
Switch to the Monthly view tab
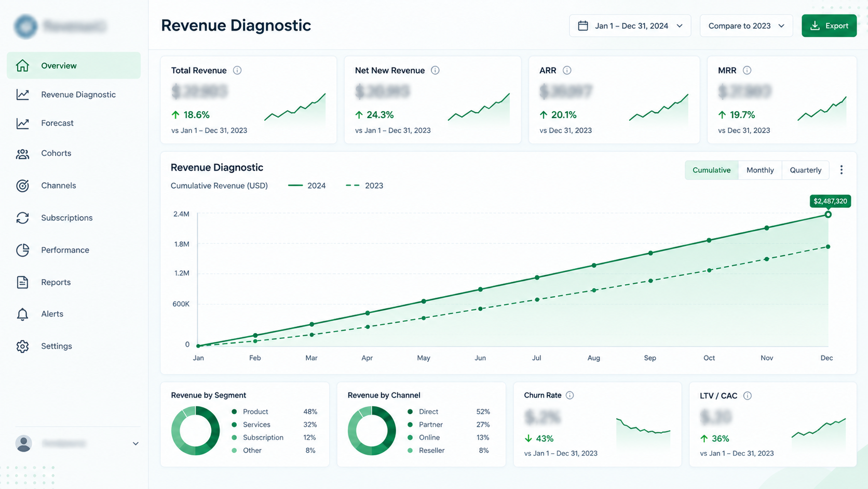pyautogui.click(x=760, y=170)
